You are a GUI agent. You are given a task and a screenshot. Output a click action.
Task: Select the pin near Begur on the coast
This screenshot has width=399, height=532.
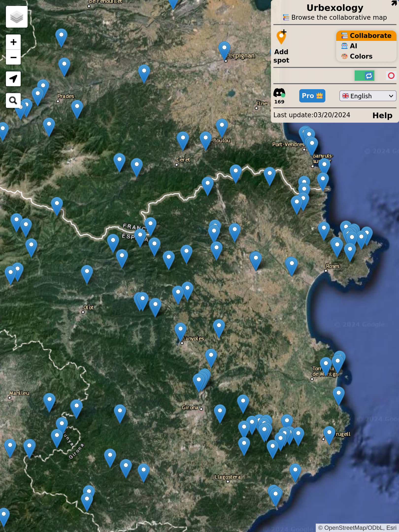tap(339, 396)
